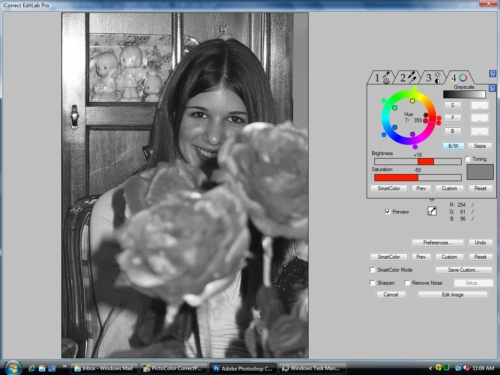The width and height of the screenshot is (500, 375).
Task: Enable the Remove Noise checkbox
Action: tap(407, 283)
